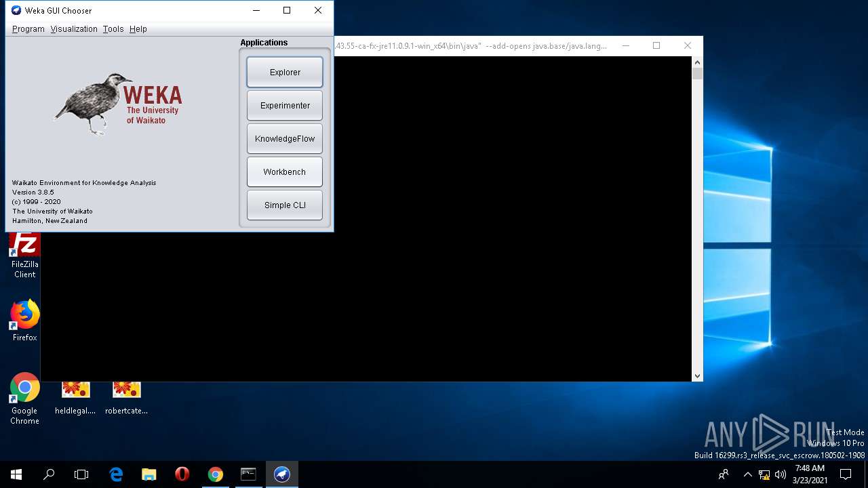Image resolution: width=868 pixels, height=488 pixels.
Task: Open the clock showing 7:48 AM
Action: click(x=810, y=474)
